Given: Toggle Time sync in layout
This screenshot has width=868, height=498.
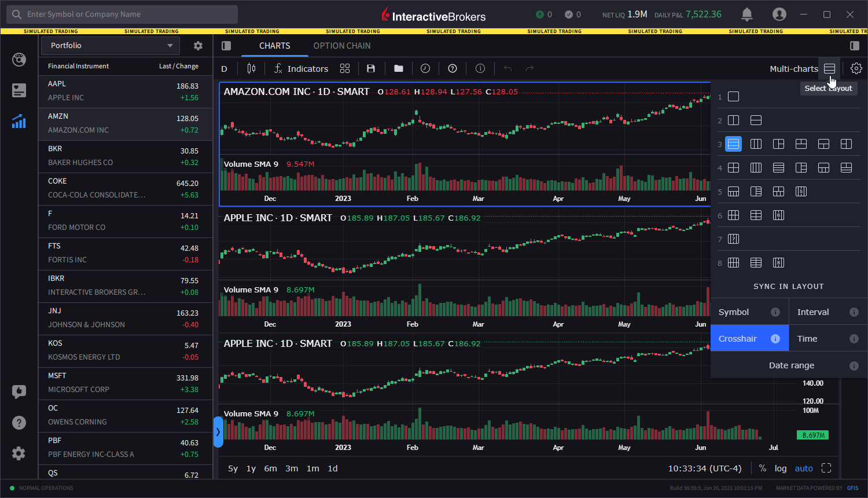Looking at the screenshot, I should tap(828, 339).
